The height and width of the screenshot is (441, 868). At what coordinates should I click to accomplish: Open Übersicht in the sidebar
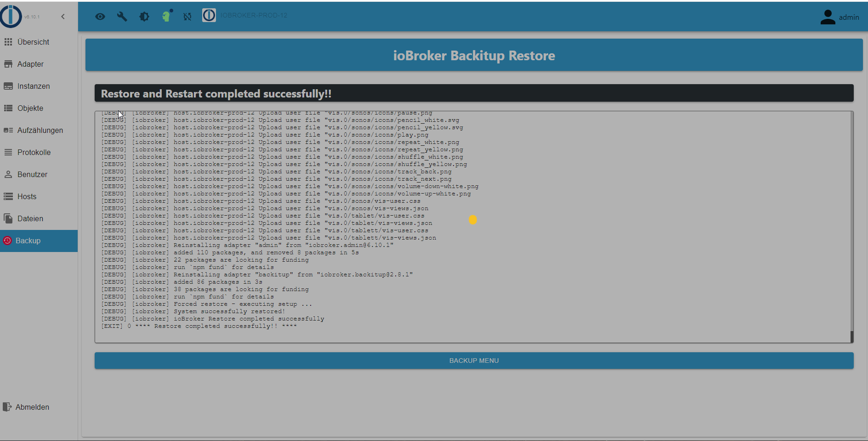[39, 42]
